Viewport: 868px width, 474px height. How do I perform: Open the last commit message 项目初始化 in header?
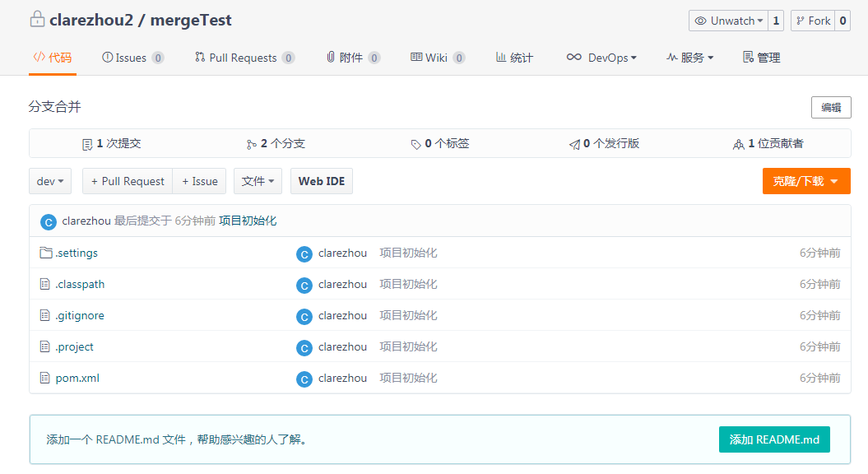(x=248, y=221)
